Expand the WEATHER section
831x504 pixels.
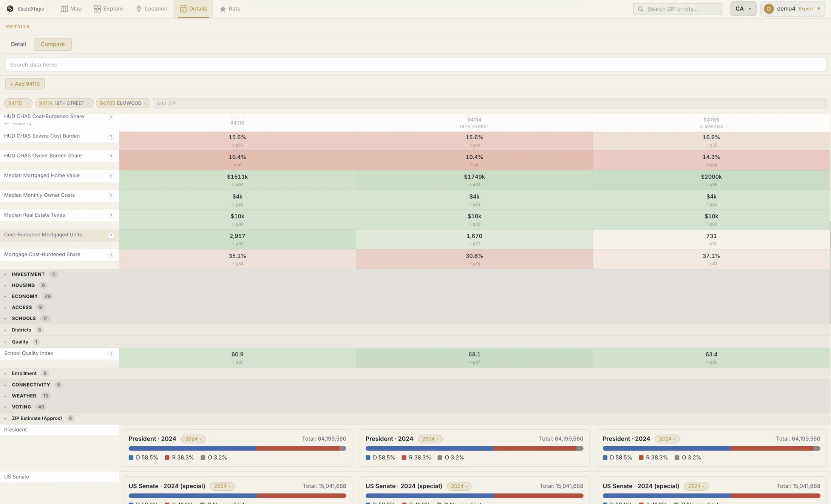click(5, 396)
